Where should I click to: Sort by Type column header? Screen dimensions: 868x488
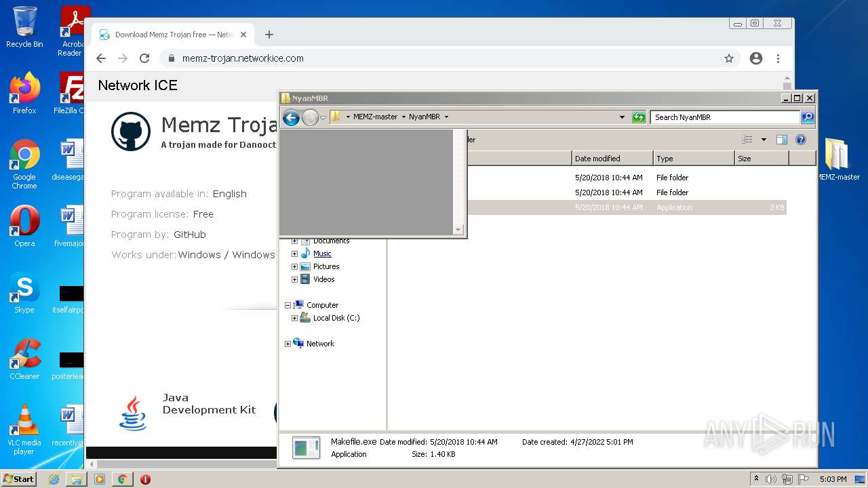click(694, 159)
